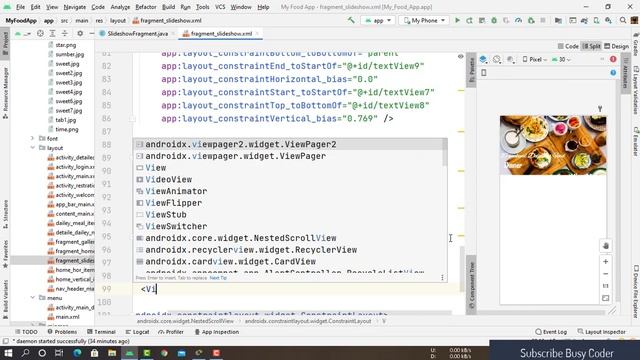This screenshot has width=640, height=360.
Task: Open the API 30 version dropdown
Action: 562,60
